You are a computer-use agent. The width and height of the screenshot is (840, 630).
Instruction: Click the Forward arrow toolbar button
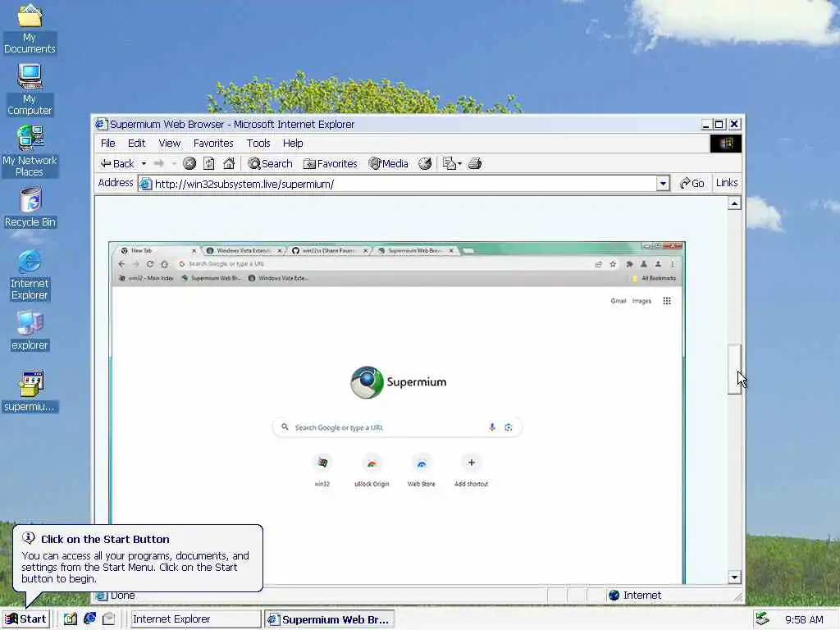(x=158, y=163)
